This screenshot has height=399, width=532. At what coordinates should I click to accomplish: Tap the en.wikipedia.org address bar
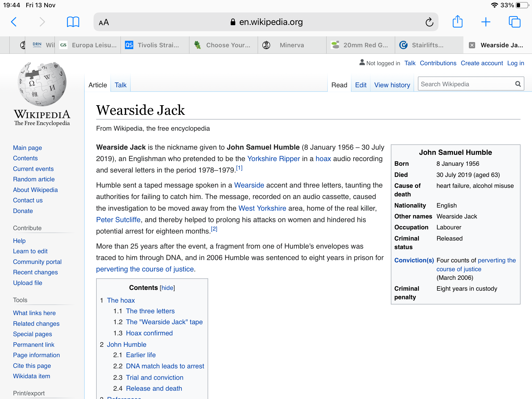(266, 22)
